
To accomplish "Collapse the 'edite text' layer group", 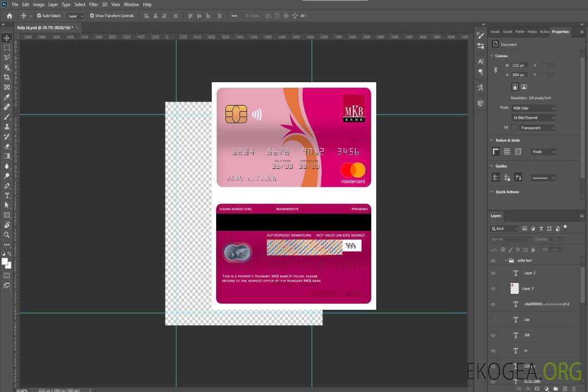I will (505, 260).
